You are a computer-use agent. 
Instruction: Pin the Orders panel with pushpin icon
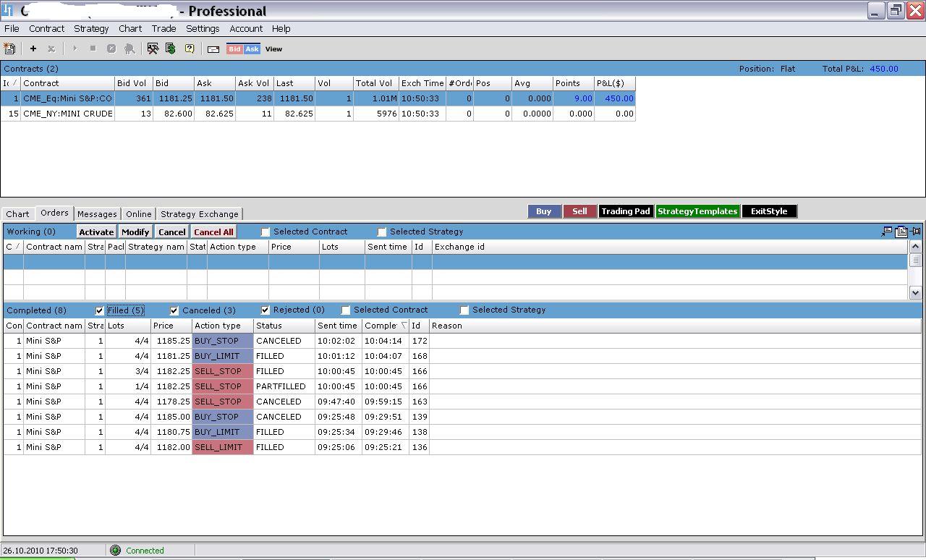[x=916, y=232]
